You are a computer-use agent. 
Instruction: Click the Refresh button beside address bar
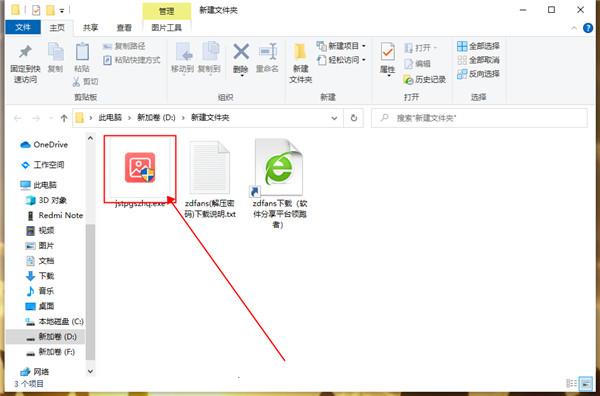(x=354, y=118)
